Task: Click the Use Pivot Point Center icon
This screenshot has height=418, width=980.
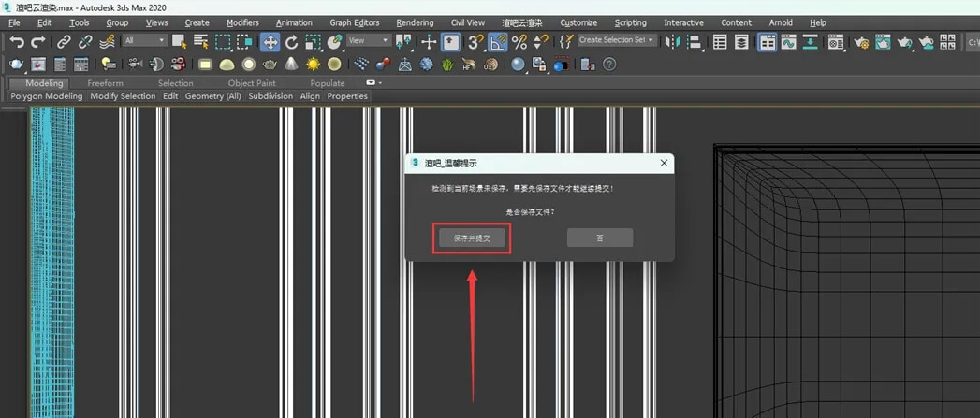Action: pos(404,42)
